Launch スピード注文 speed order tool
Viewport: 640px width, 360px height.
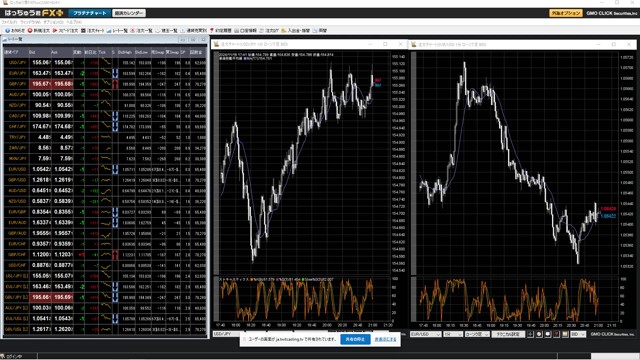coord(65,31)
